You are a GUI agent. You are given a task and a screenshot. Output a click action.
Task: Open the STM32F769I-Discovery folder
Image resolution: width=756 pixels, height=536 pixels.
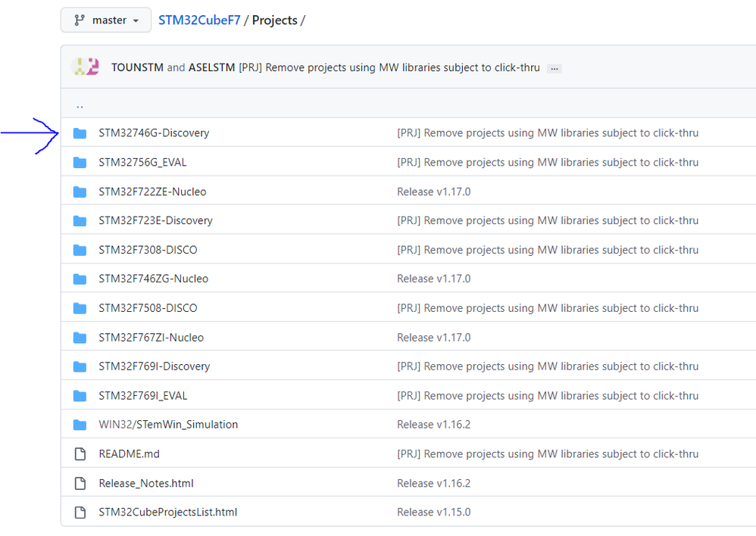point(155,367)
